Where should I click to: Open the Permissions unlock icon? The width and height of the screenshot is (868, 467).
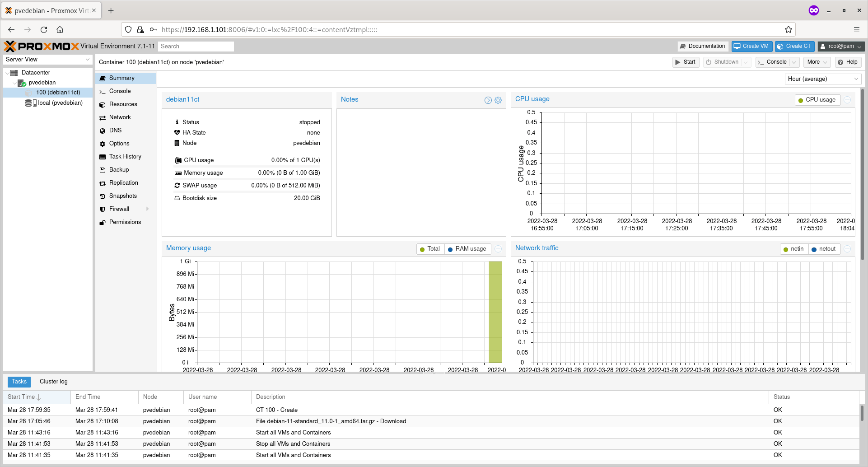(103, 222)
